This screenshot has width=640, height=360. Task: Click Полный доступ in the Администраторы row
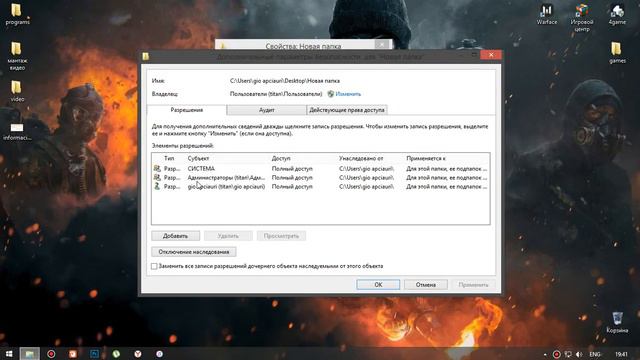click(x=292, y=178)
